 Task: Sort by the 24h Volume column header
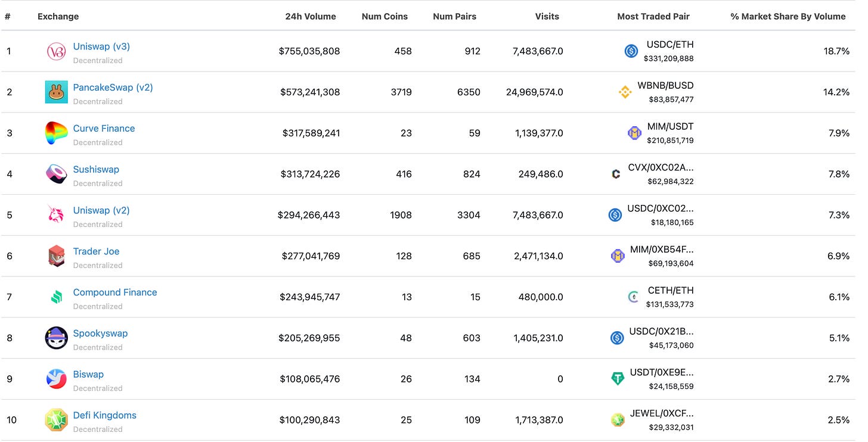(x=311, y=17)
